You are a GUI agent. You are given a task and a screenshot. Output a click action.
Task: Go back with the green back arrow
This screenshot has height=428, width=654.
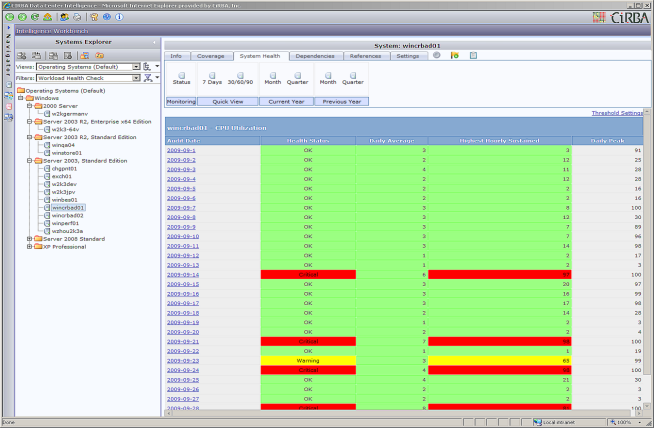tap(10, 17)
